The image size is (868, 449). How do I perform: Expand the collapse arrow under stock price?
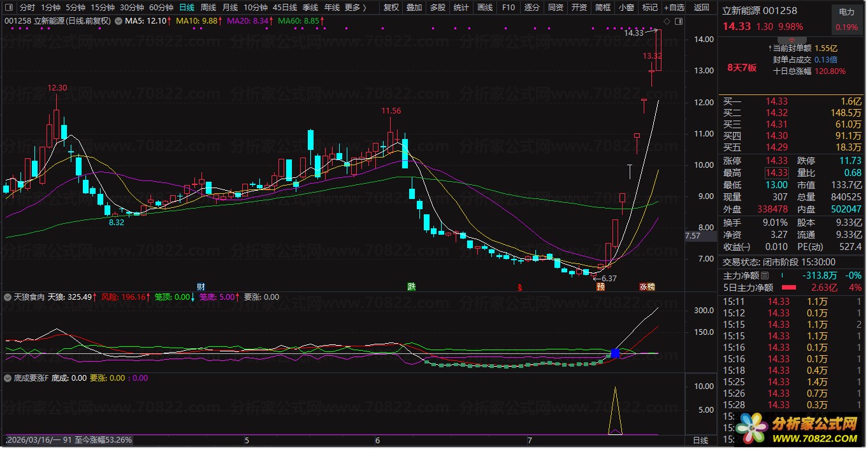791,40
